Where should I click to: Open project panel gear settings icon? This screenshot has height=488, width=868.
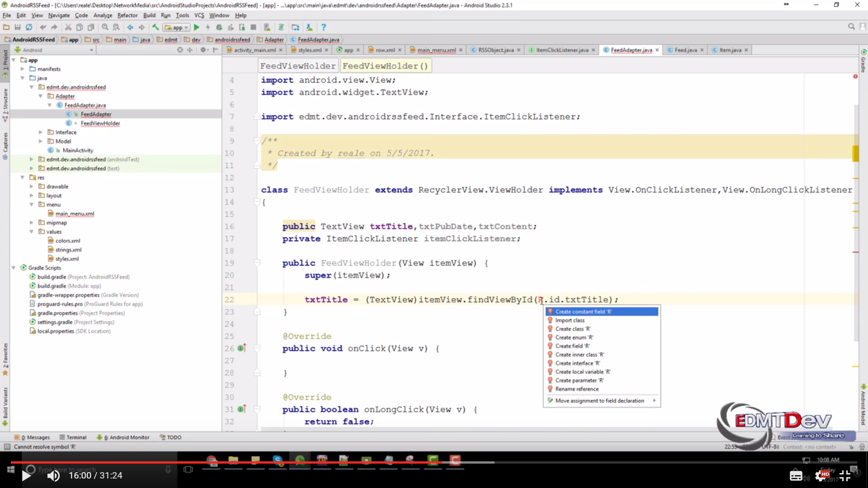pos(203,50)
